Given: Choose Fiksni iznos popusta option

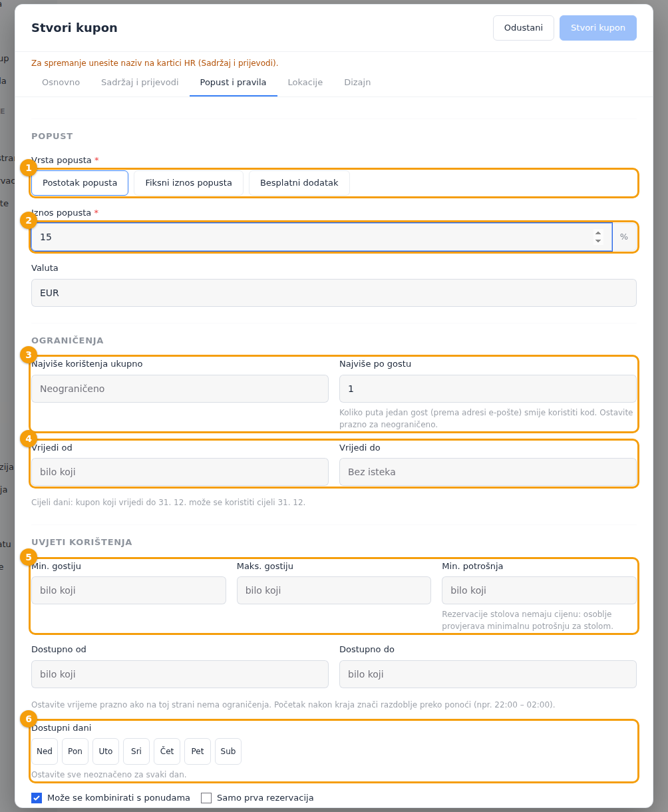Looking at the screenshot, I should point(189,182).
